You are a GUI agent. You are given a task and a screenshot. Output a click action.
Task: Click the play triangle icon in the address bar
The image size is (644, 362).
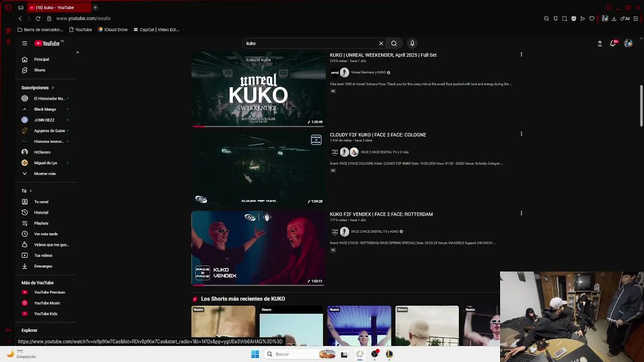pyautogui.click(x=583, y=19)
